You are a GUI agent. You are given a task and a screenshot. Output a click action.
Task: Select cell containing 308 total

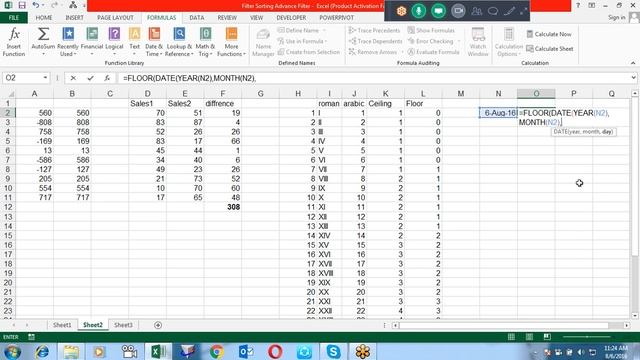tap(222, 207)
